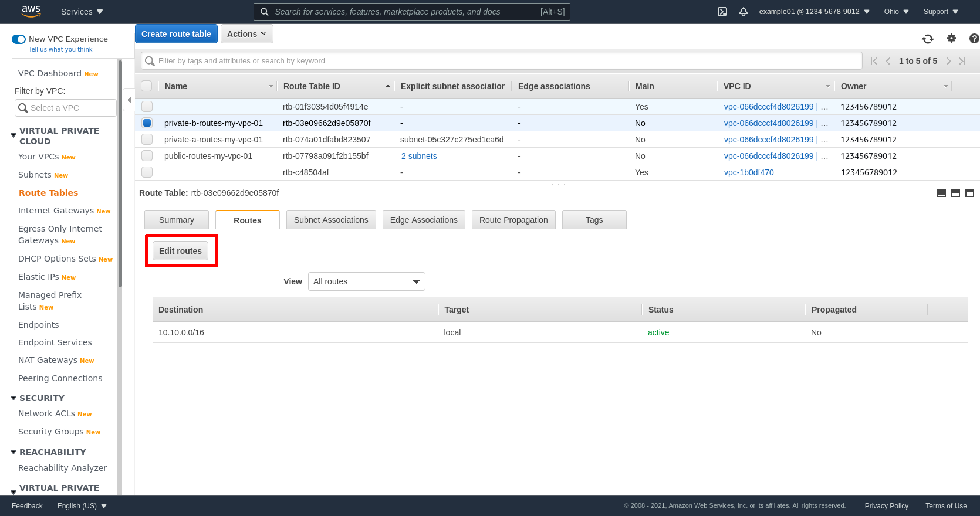The width and height of the screenshot is (980, 516).
Task: Set details pane to half-height layout
Action: tap(955, 193)
